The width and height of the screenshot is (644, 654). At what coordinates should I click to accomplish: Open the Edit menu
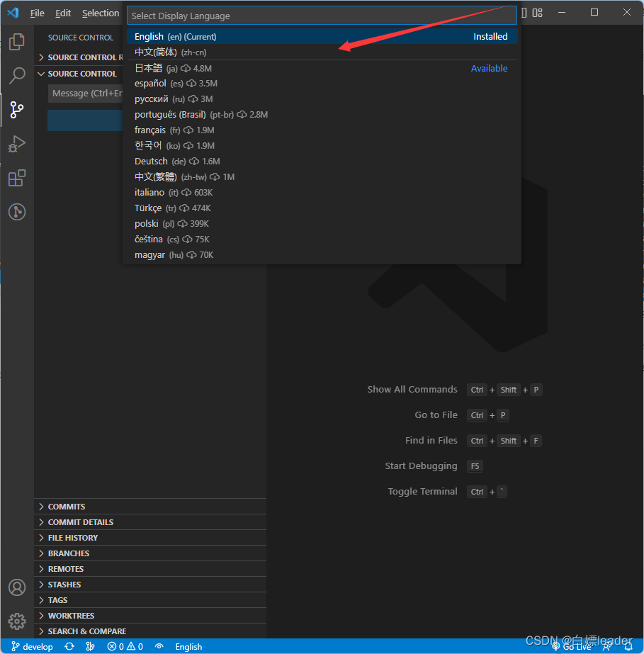[x=63, y=13]
